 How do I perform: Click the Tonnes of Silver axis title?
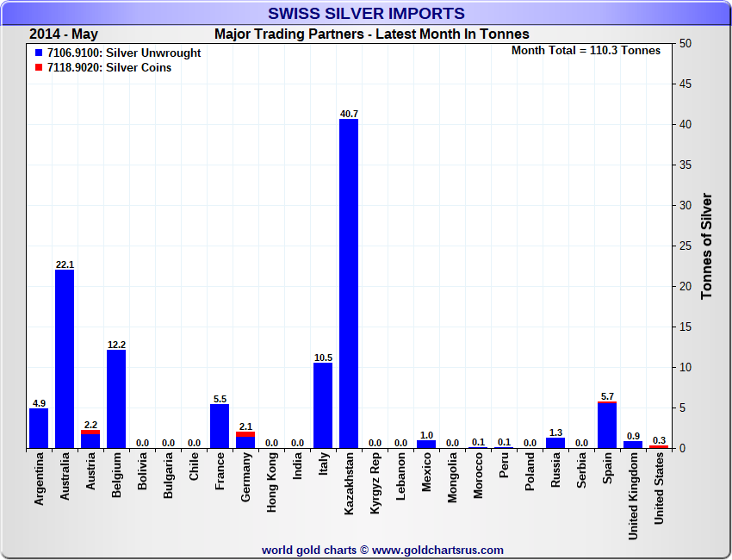pos(707,246)
